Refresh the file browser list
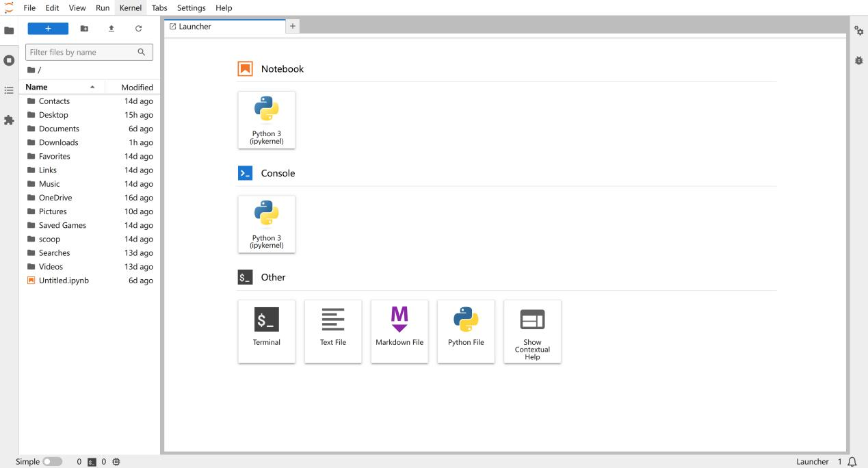This screenshot has height=468, width=868. coord(138,29)
